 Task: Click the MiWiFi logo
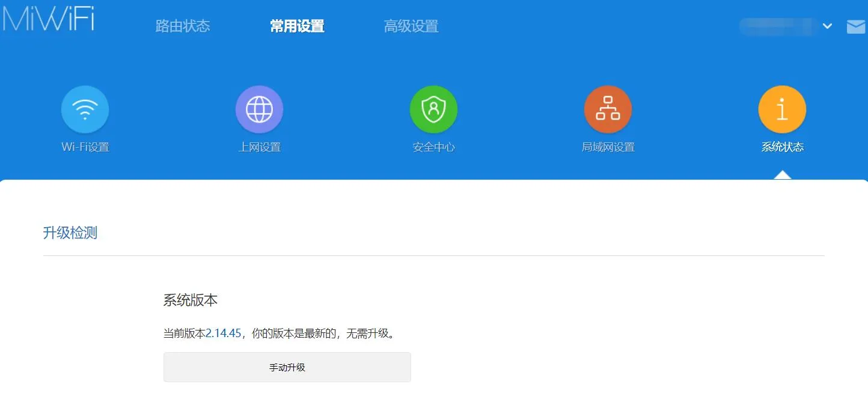click(48, 19)
